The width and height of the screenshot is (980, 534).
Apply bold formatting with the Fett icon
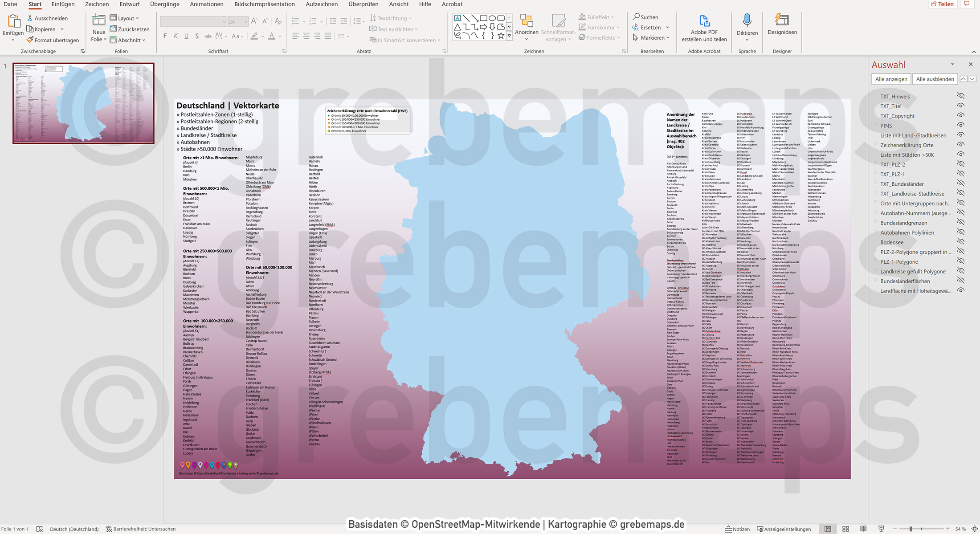click(x=165, y=36)
